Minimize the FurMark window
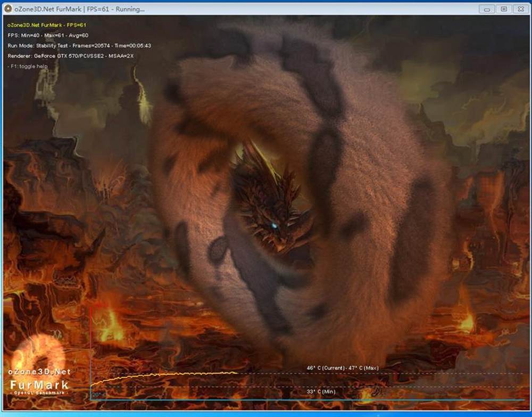This screenshot has height=417, width=532. [487, 9]
